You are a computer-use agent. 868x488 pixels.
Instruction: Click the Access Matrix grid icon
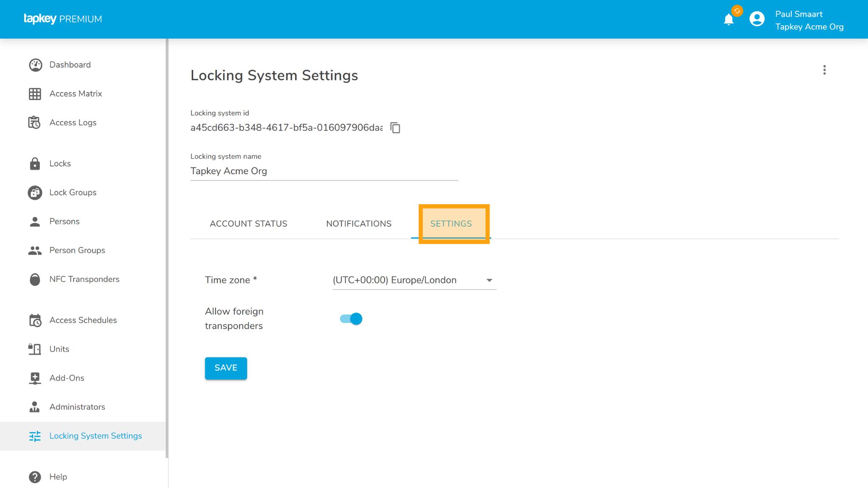(35, 94)
